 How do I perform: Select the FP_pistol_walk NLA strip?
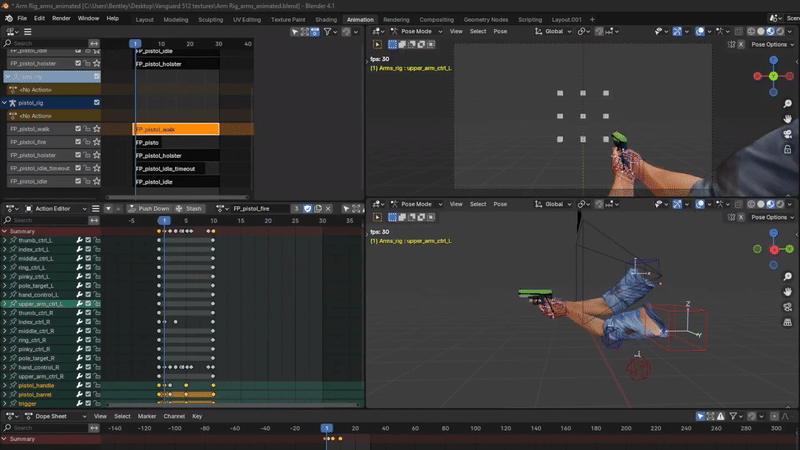click(x=176, y=129)
